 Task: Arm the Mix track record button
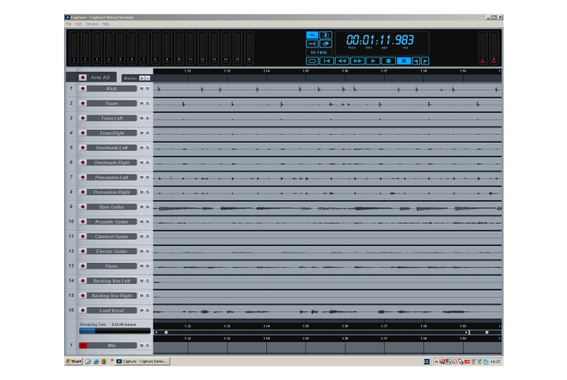[x=83, y=345]
